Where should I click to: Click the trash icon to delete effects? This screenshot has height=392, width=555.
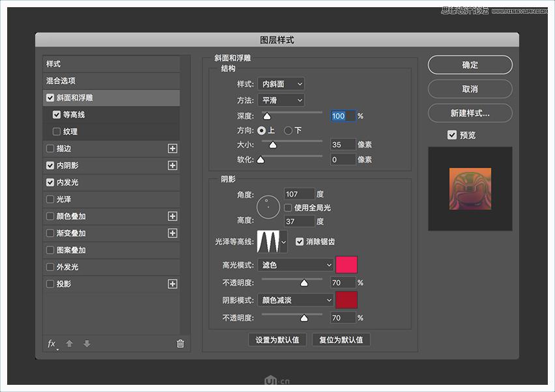click(180, 344)
